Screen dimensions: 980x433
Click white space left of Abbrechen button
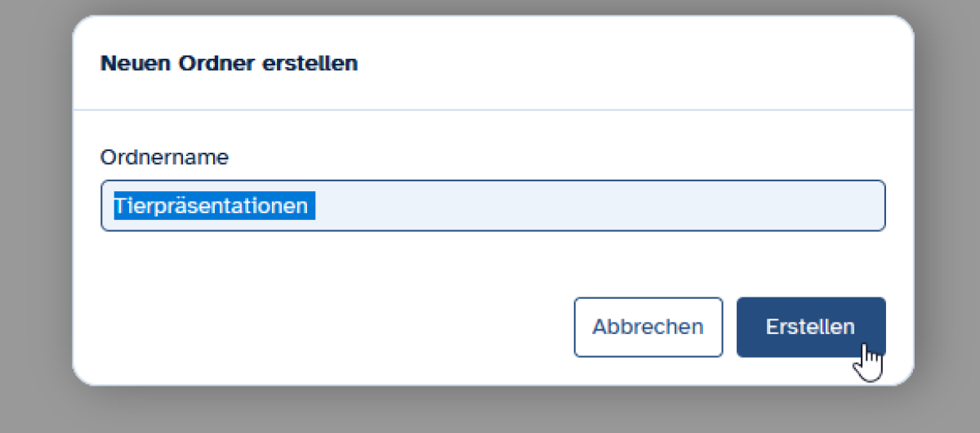point(327,327)
